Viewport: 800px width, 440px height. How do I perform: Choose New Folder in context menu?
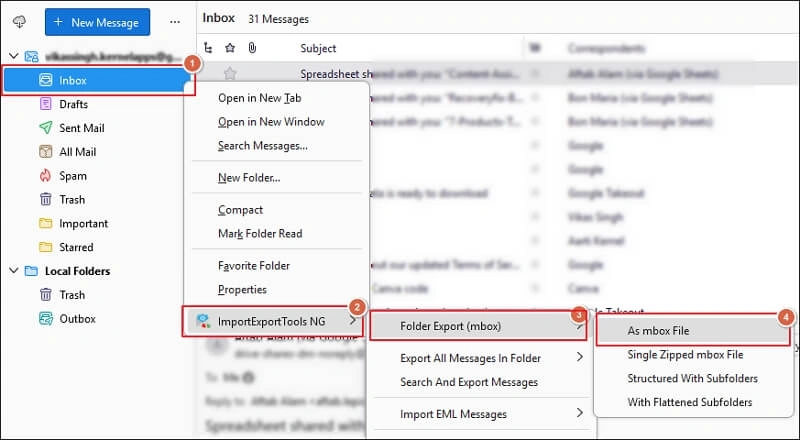tap(249, 178)
